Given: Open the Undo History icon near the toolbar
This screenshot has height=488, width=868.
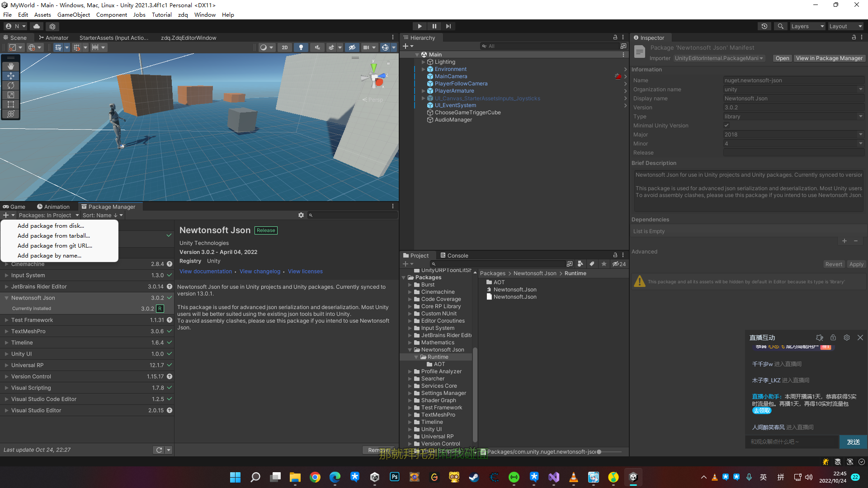Looking at the screenshot, I should [764, 26].
